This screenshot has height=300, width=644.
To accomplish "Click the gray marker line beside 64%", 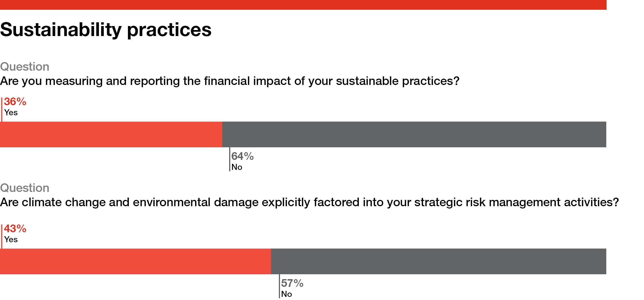I will click(230, 160).
